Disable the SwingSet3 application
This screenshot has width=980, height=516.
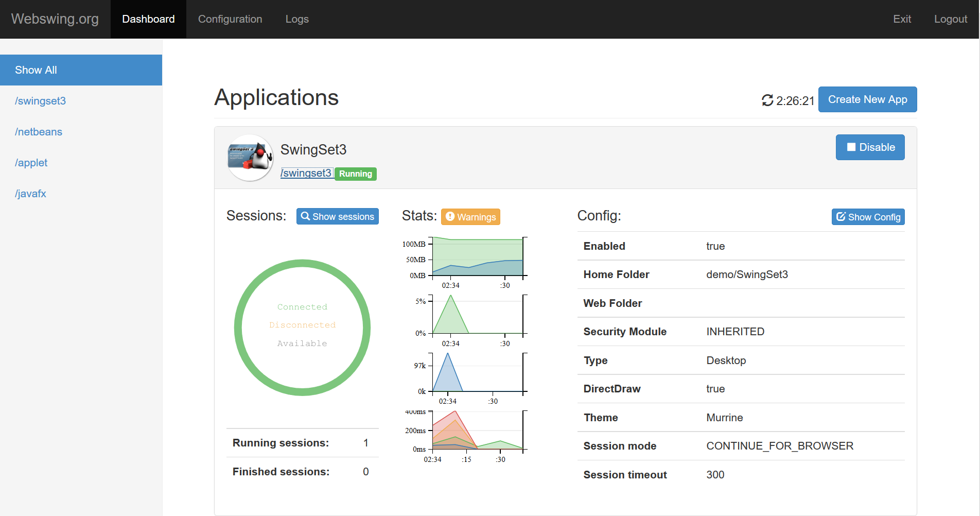[870, 147]
